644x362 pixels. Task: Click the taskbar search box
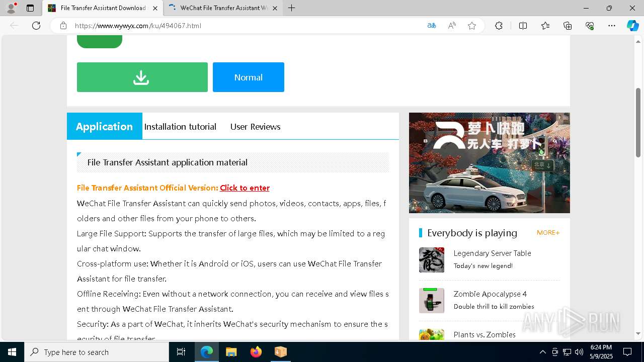[x=97, y=352]
